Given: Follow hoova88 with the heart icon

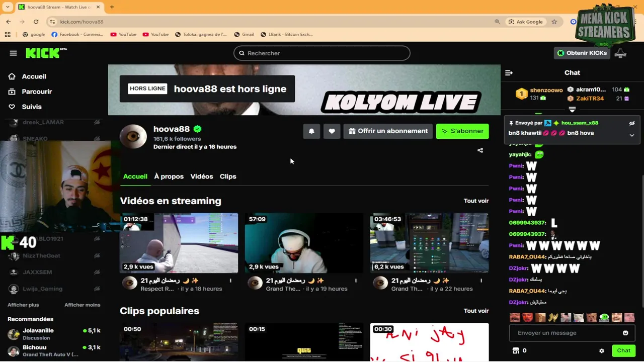Looking at the screenshot, I should tap(332, 131).
